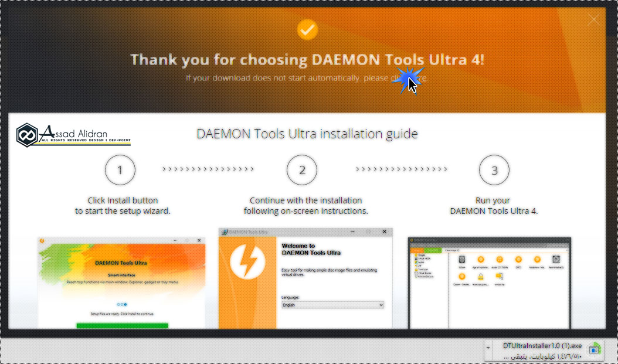Open the English language dropdown
The height and width of the screenshot is (364, 618).
332,305
